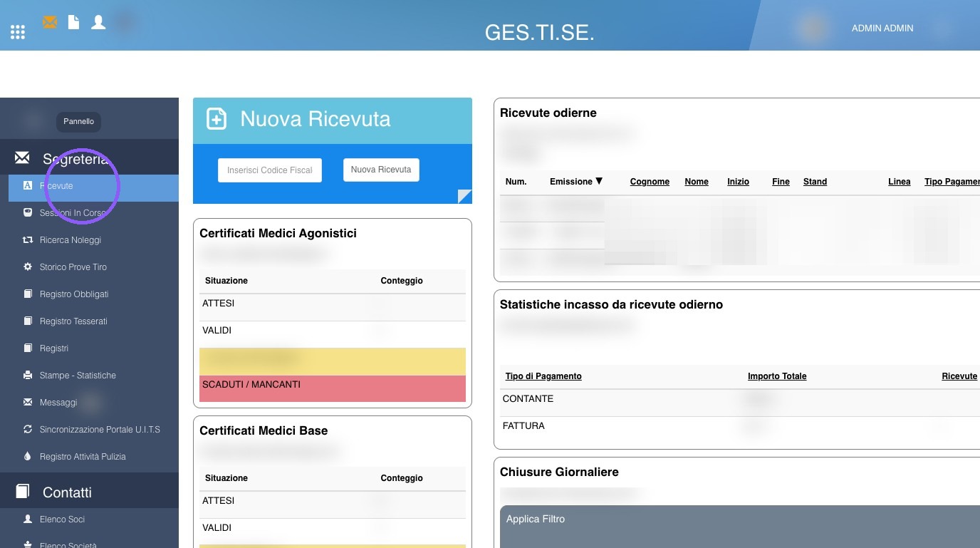Click the Stampe - Statistiche printer icon
The image size is (980, 548).
pyautogui.click(x=28, y=375)
